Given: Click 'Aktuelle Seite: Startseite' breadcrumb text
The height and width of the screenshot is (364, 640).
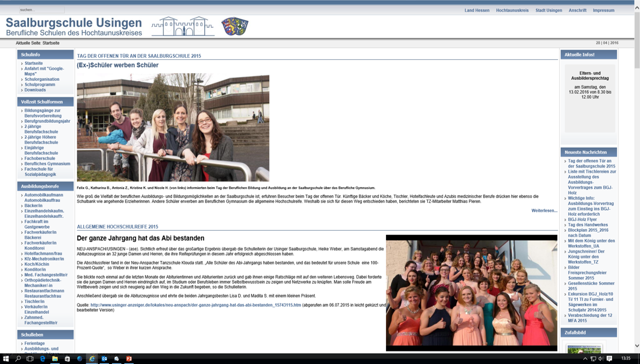Looking at the screenshot, I should 38,43.
